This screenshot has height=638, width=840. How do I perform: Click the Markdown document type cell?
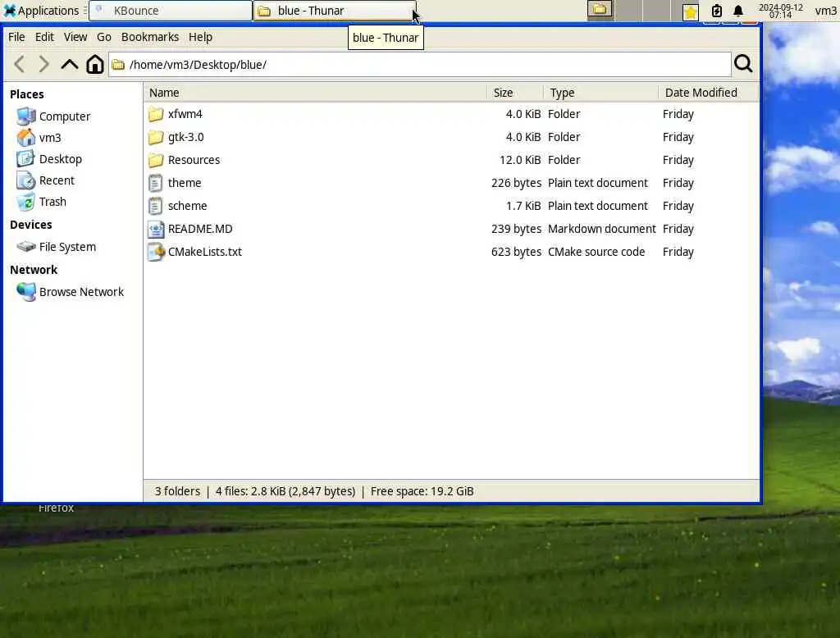(601, 230)
